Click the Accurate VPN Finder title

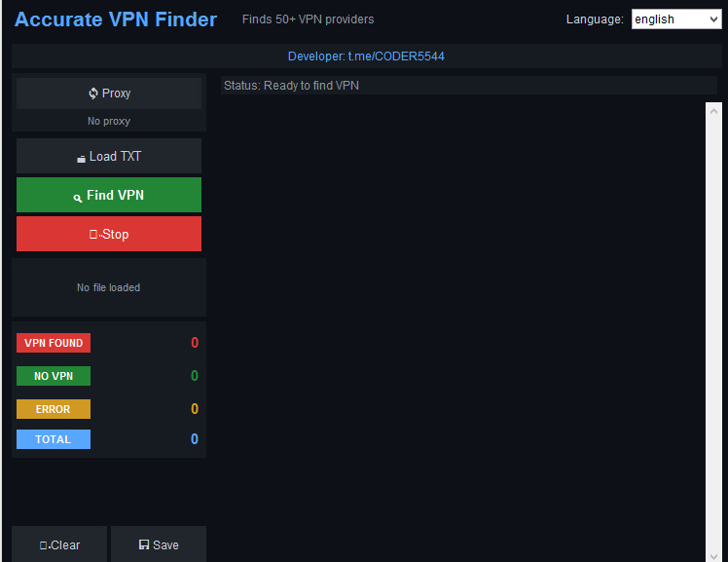[x=116, y=19]
